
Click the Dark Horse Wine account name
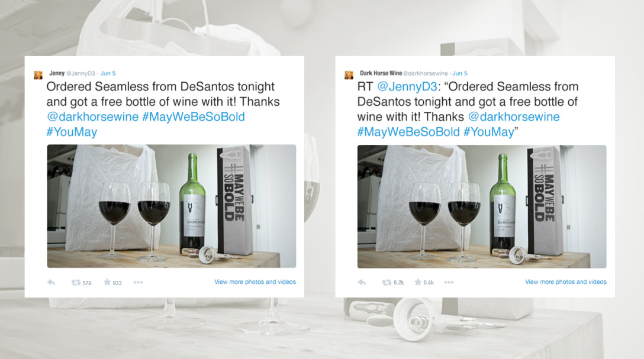(x=381, y=73)
